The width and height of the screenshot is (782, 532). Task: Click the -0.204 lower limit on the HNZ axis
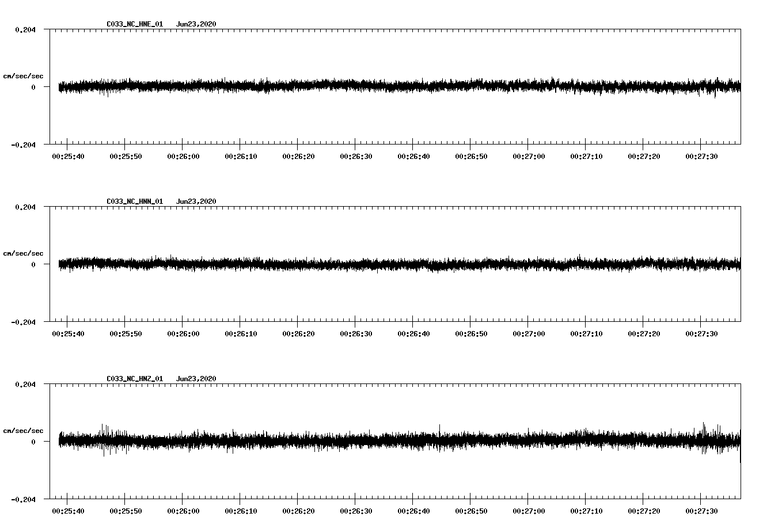point(23,499)
